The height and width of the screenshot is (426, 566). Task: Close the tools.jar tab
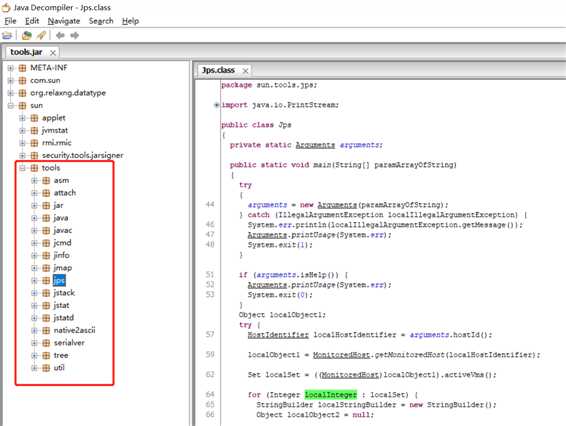[x=53, y=53]
